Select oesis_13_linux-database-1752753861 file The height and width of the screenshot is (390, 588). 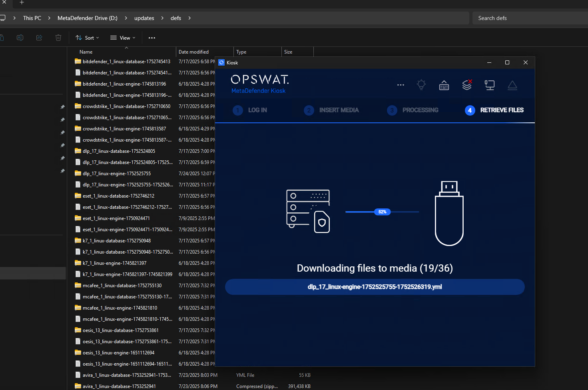point(120,330)
